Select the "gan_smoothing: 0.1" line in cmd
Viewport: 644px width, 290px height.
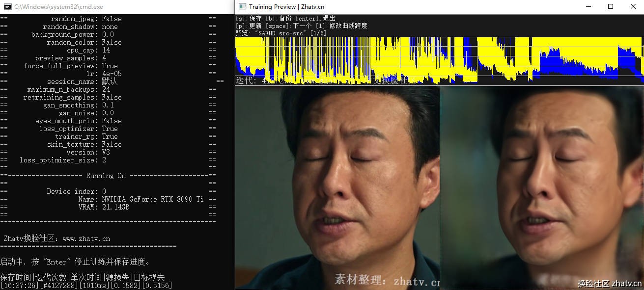pyautogui.click(x=78, y=105)
